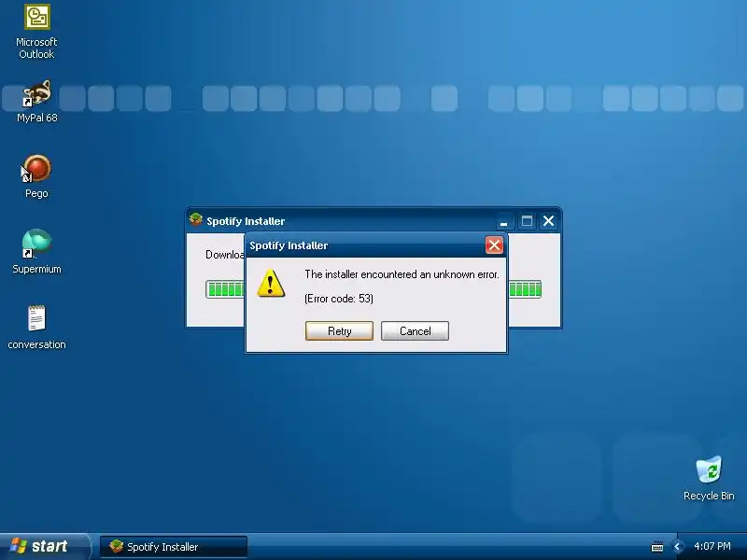The width and height of the screenshot is (747, 560).
Task: Open the Windows start menu
Action: (45, 546)
